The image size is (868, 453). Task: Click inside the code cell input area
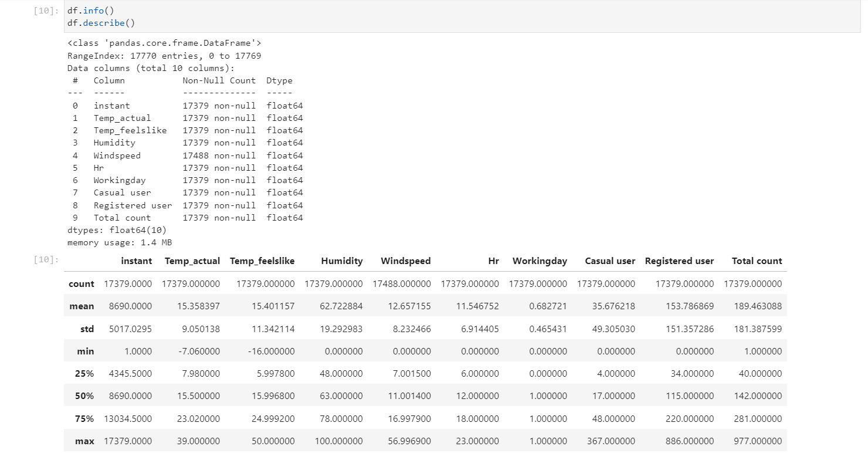[x=235, y=16]
